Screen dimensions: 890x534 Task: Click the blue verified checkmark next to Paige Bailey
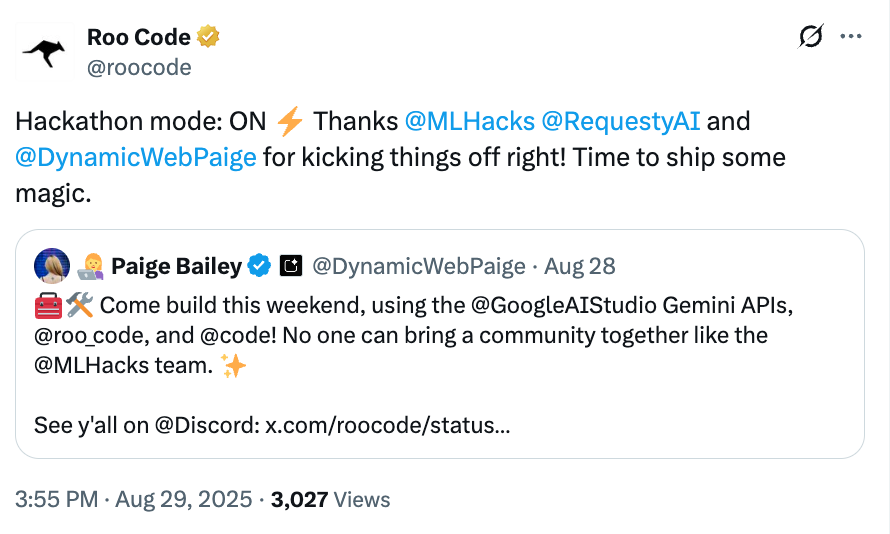[x=259, y=266]
